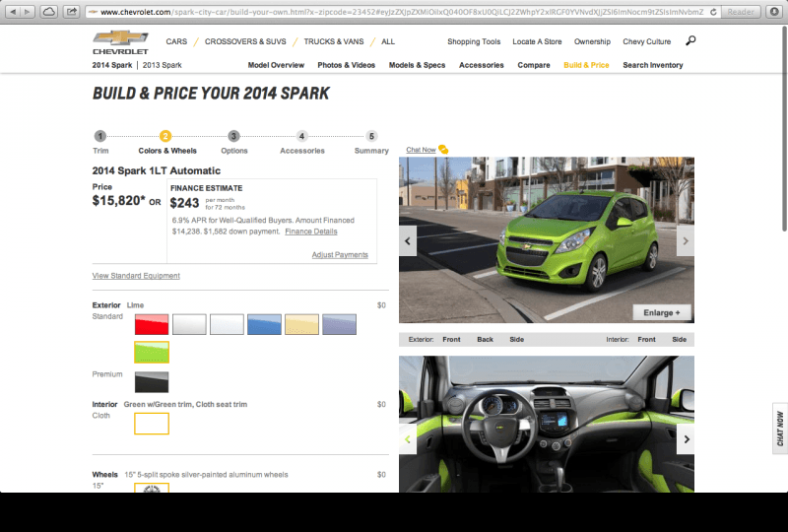Image resolution: width=788 pixels, height=532 pixels.
Task: Click Adjust Payments link
Action: click(340, 255)
